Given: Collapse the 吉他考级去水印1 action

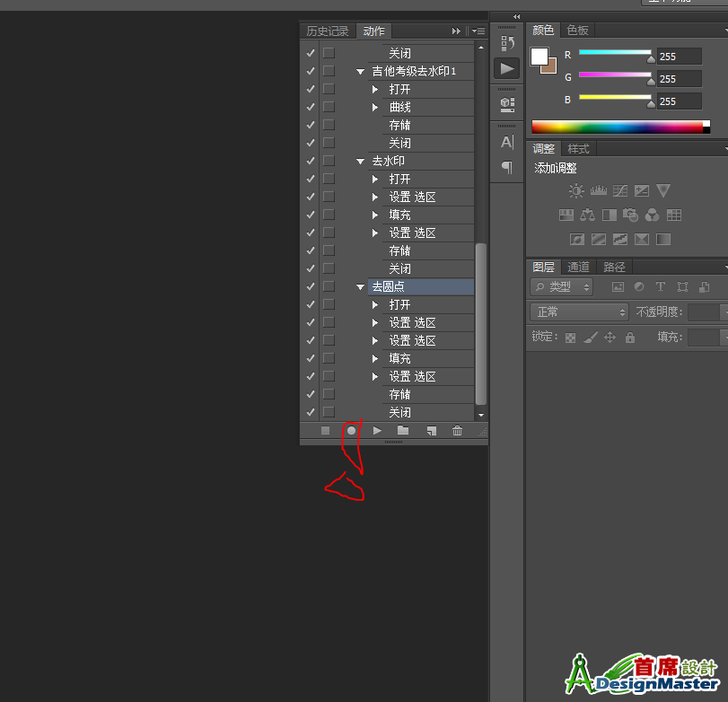Looking at the screenshot, I should tap(360, 72).
